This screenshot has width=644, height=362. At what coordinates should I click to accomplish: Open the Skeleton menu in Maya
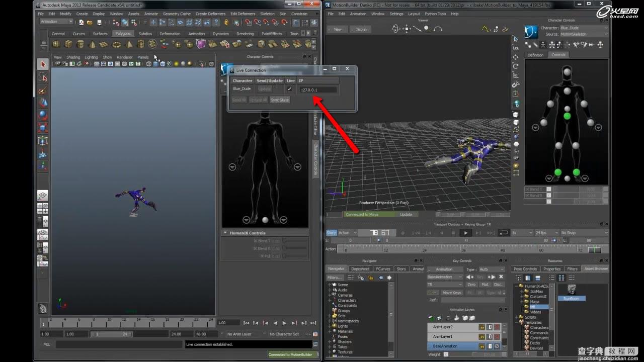click(267, 14)
